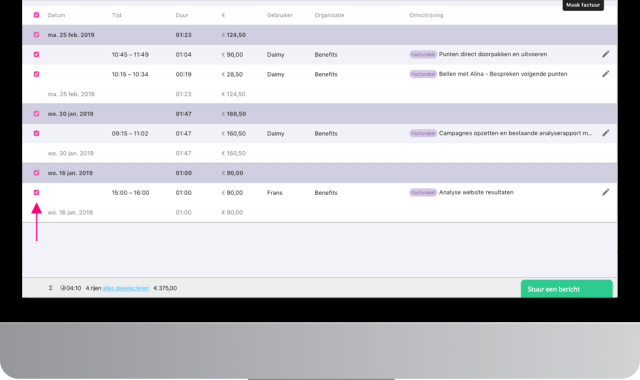Click the sigma summary icon in footer

pyautogui.click(x=51, y=288)
